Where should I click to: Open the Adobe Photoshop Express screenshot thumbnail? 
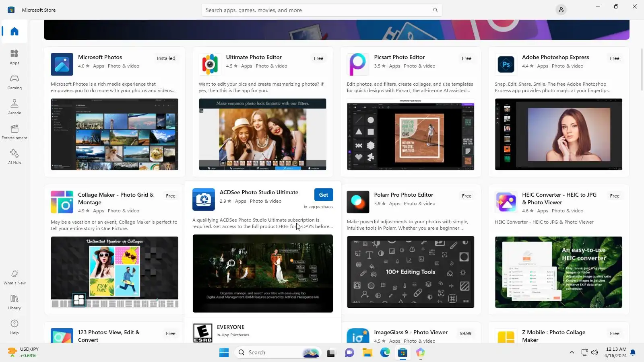(x=559, y=134)
